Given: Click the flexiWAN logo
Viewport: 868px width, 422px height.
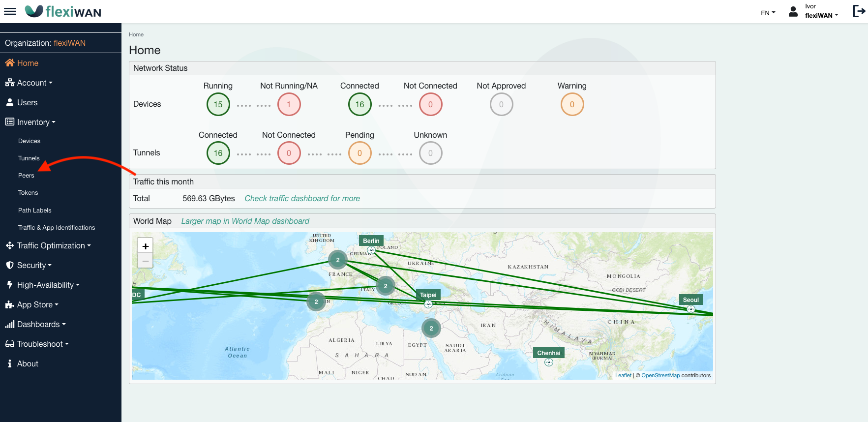Looking at the screenshot, I should pyautogui.click(x=63, y=11).
